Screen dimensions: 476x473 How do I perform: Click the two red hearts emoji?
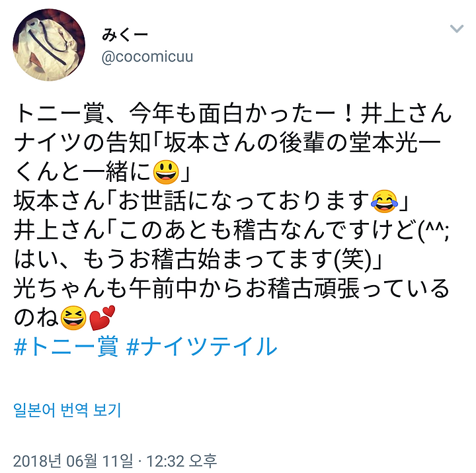coord(102,318)
